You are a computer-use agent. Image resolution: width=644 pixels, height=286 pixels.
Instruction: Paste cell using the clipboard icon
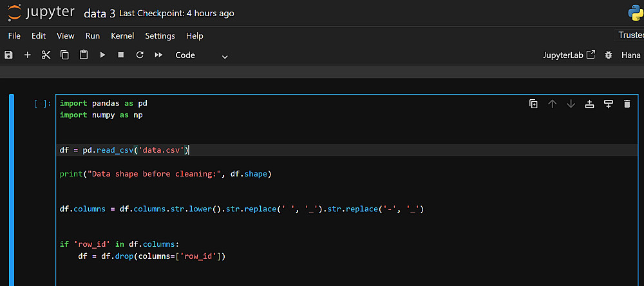tap(83, 55)
